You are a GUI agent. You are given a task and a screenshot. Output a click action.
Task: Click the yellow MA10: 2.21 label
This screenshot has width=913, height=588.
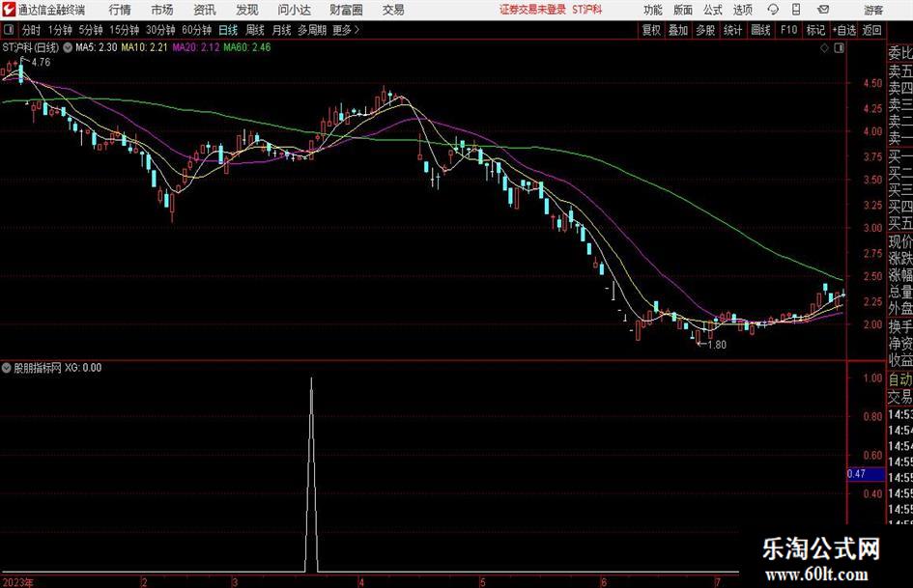144,47
